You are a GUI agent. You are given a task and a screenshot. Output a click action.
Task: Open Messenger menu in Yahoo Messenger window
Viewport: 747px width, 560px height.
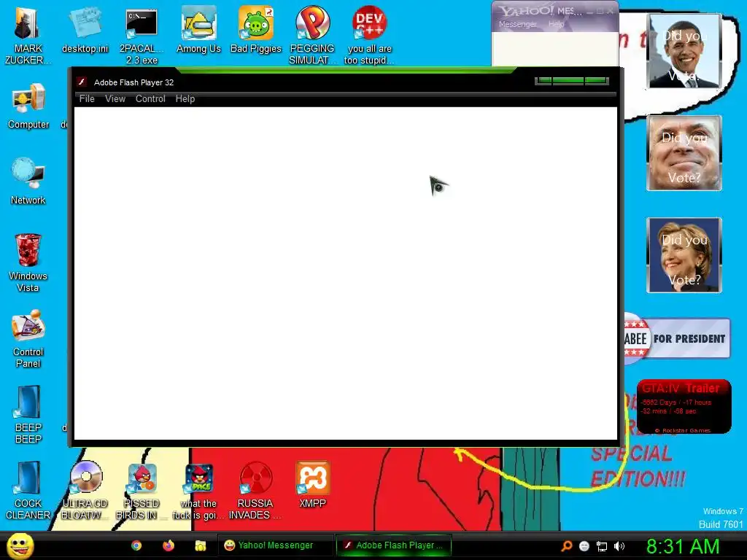point(517,24)
